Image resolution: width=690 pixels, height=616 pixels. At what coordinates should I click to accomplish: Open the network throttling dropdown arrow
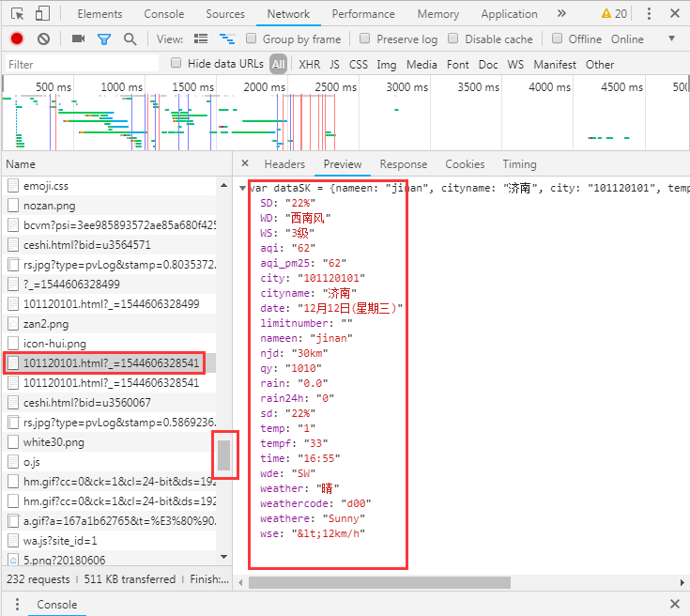[671, 38]
